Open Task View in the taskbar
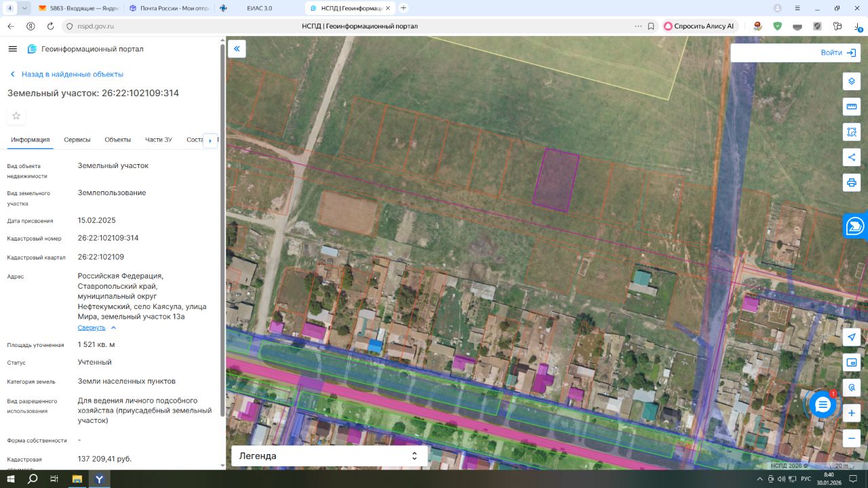The width and height of the screenshot is (868, 488). pyautogui.click(x=54, y=479)
